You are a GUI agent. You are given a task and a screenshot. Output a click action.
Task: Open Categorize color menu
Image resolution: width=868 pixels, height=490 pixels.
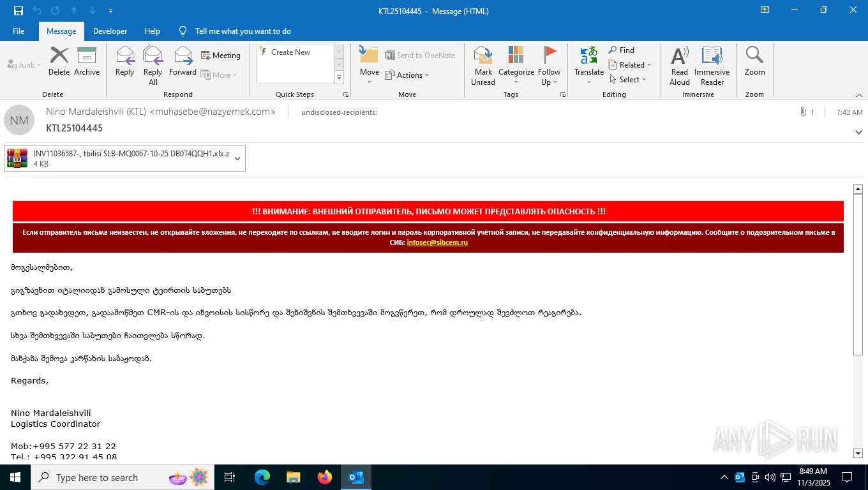click(x=516, y=65)
